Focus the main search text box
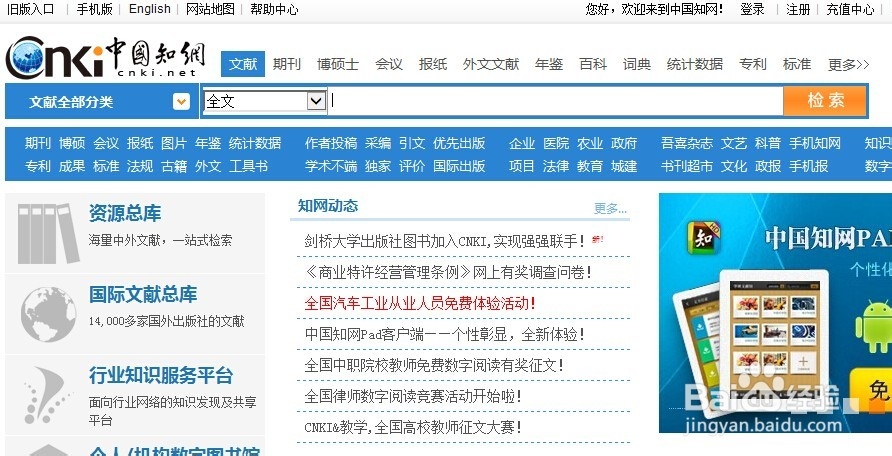Viewport: 892px width, 456px height. 555,101
